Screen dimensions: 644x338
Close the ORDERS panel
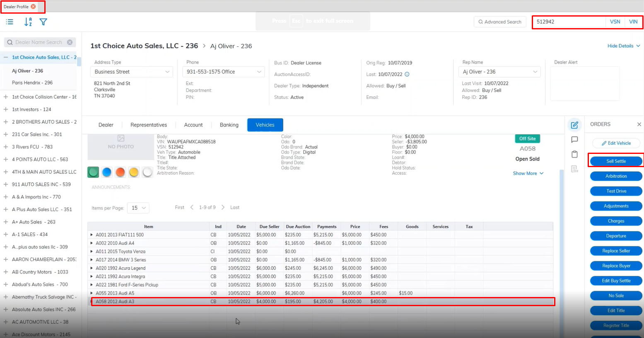pos(639,124)
